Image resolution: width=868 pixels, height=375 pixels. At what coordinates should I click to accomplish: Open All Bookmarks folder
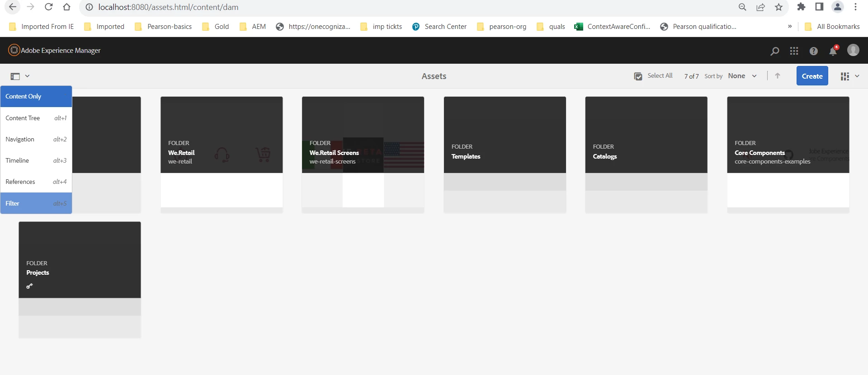(x=832, y=27)
